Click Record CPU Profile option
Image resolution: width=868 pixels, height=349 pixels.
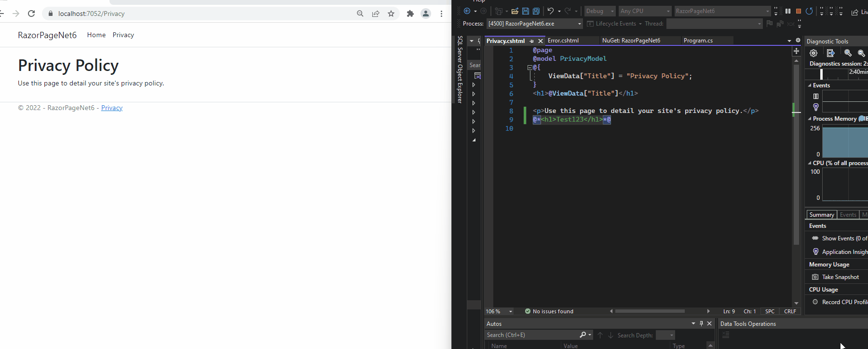[844, 302]
